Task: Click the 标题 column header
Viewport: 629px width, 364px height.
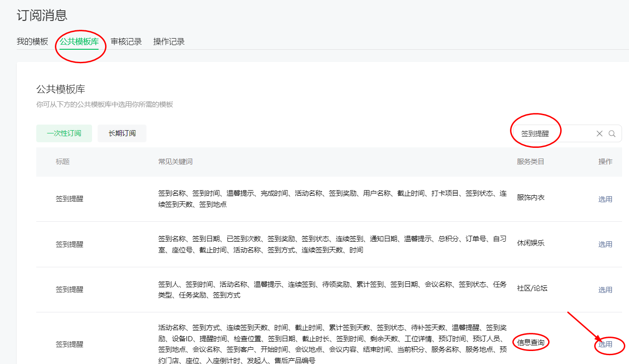Action: click(63, 162)
